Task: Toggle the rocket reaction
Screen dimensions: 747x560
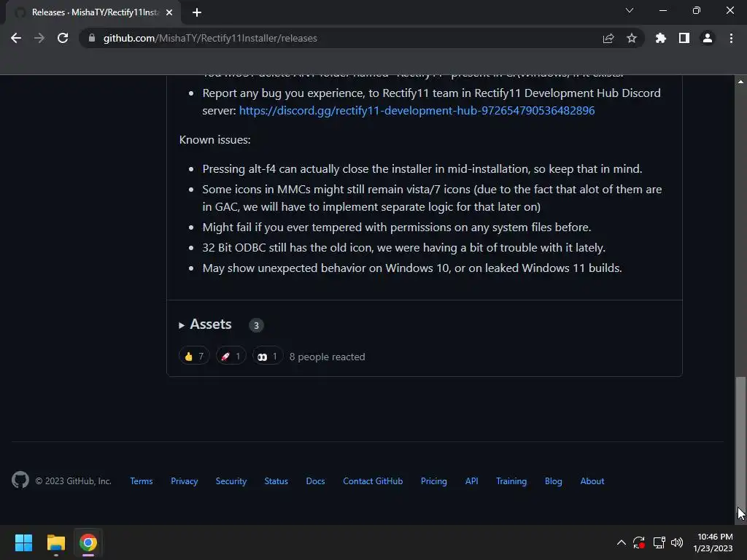Action: (231, 356)
